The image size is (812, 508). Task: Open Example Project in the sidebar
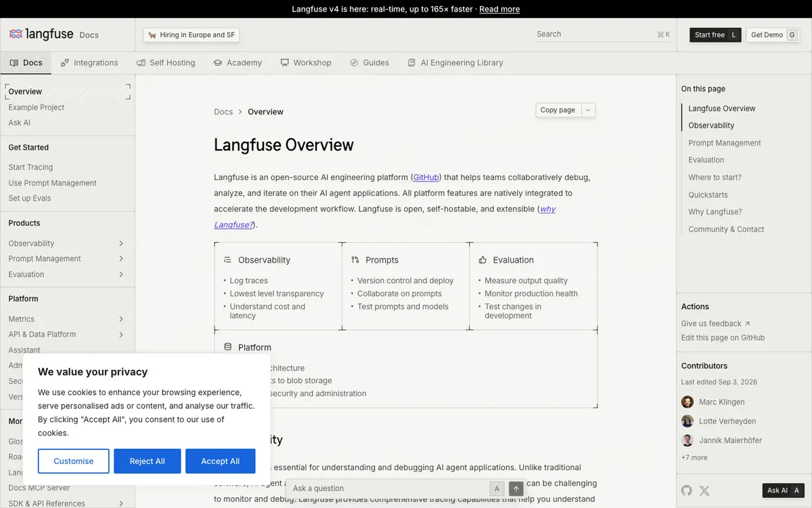point(37,107)
